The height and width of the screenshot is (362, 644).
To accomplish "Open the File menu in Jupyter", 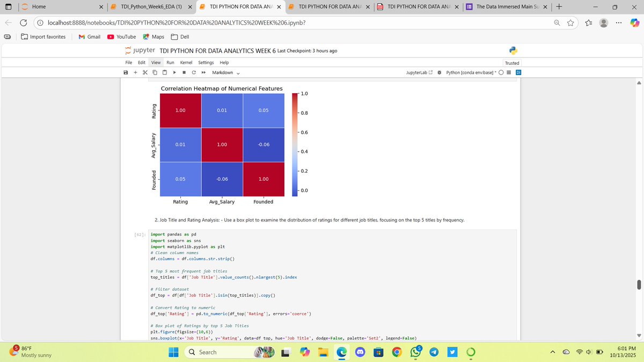I will pyautogui.click(x=129, y=63).
